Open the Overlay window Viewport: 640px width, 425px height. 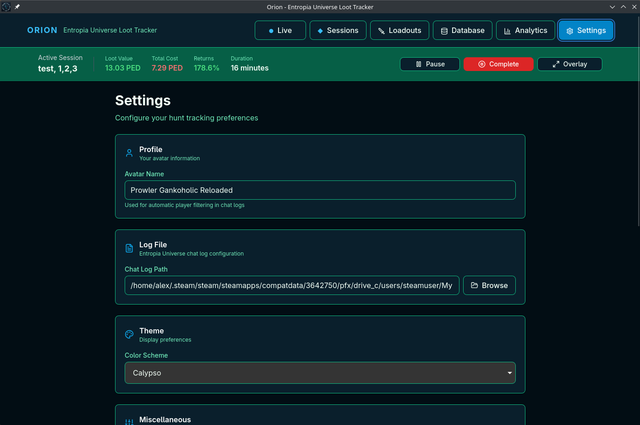pyautogui.click(x=570, y=64)
